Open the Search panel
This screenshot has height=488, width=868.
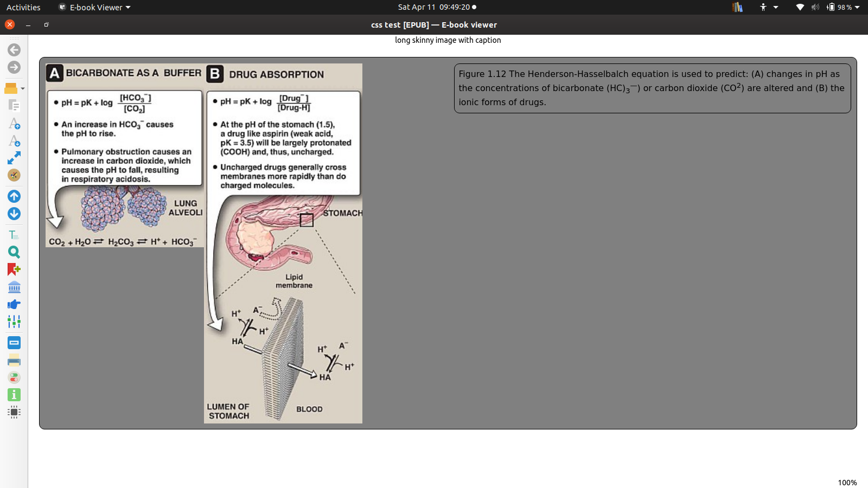14,252
